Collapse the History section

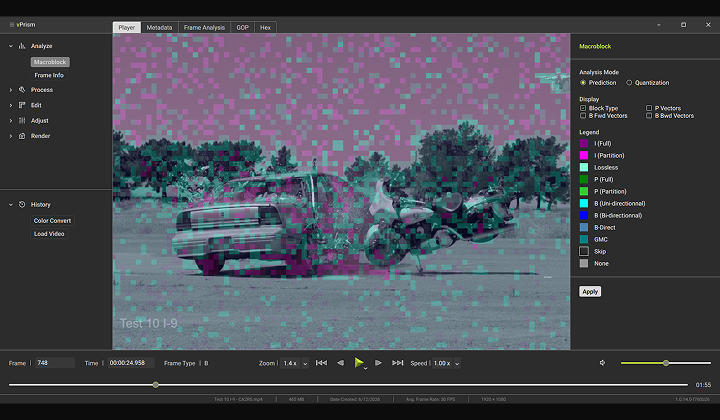[x=11, y=204]
